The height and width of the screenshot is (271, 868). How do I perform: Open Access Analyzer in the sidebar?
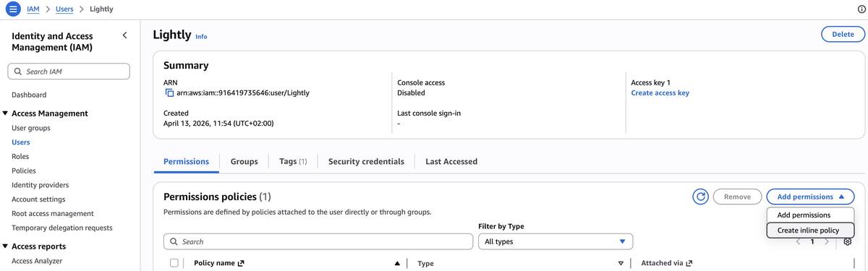pos(37,261)
